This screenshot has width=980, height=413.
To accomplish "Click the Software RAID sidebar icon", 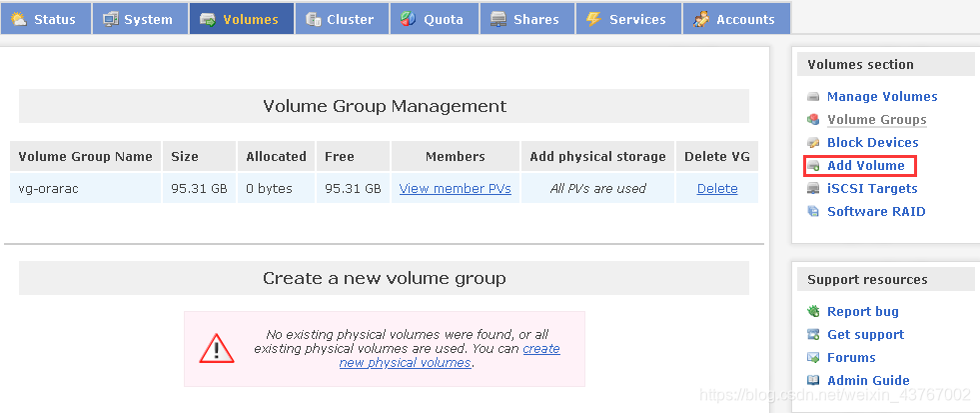I will 813,212.
